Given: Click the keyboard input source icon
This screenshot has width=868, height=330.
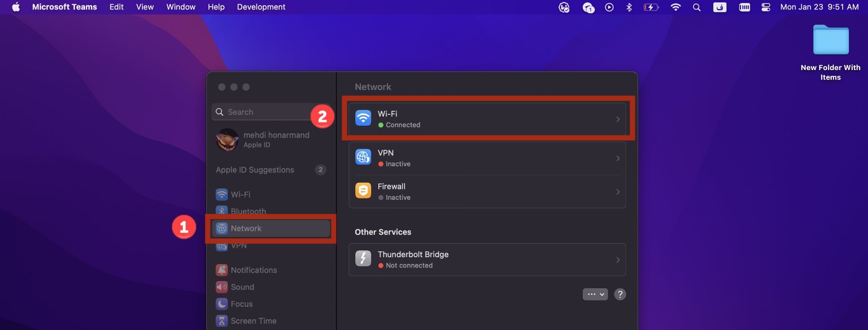Looking at the screenshot, I should coord(720,7).
